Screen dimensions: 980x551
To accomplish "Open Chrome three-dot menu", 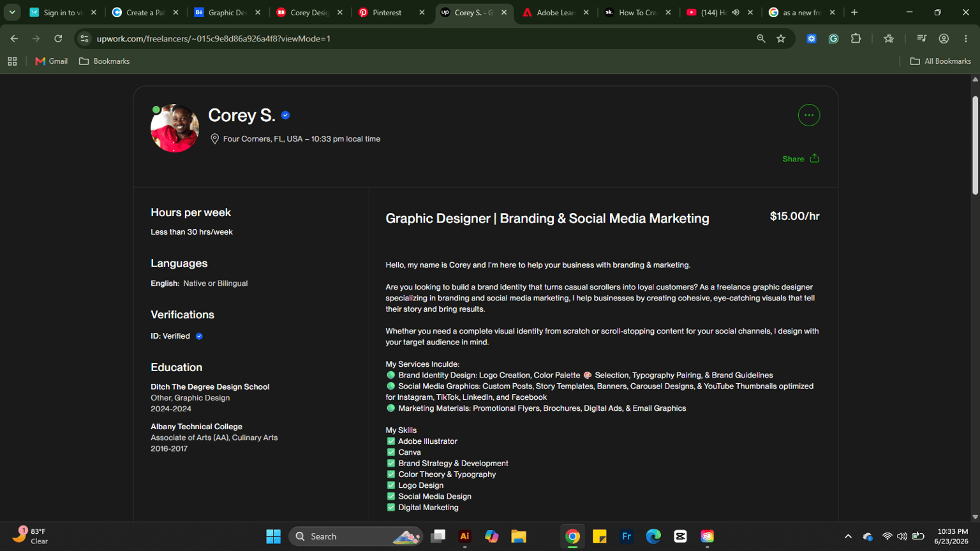I will (x=966, y=39).
